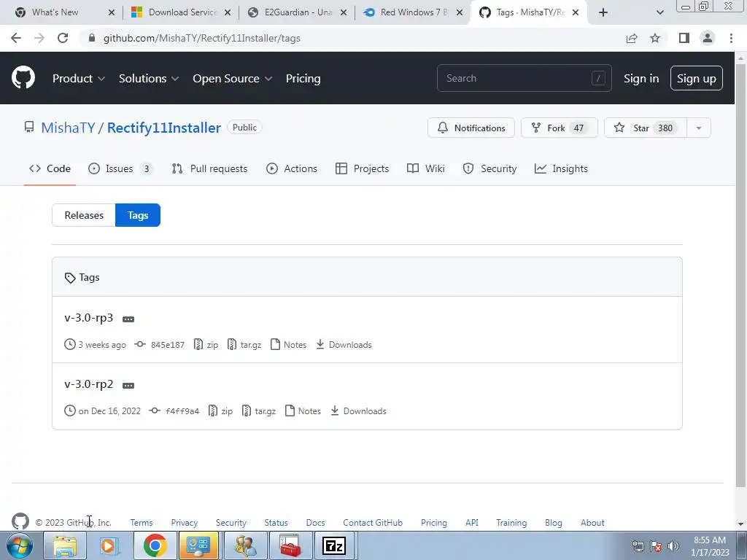Switch to the Releases view
This screenshot has height=560, width=747.
84,215
